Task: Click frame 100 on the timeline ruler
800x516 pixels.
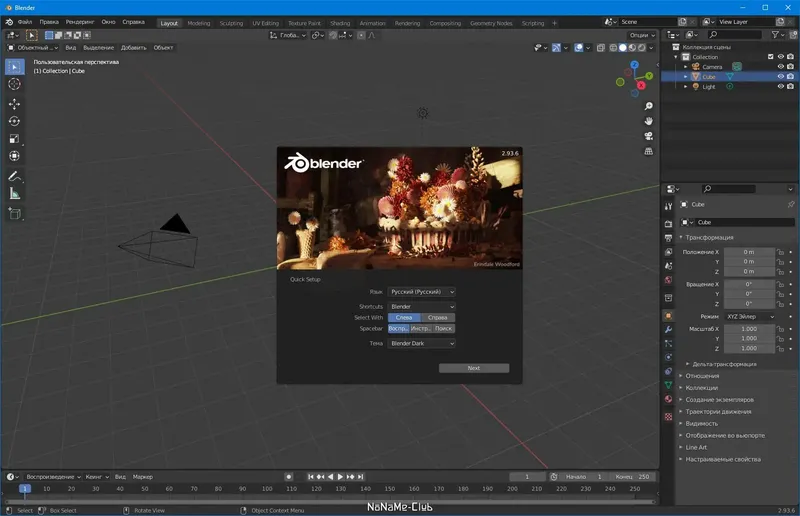Action: (266, 489)
